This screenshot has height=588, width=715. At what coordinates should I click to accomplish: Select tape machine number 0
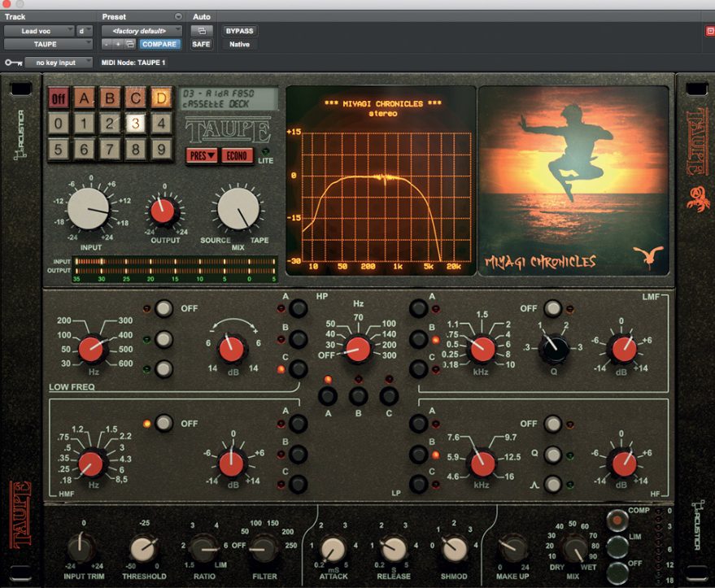(x=59, y=124)
